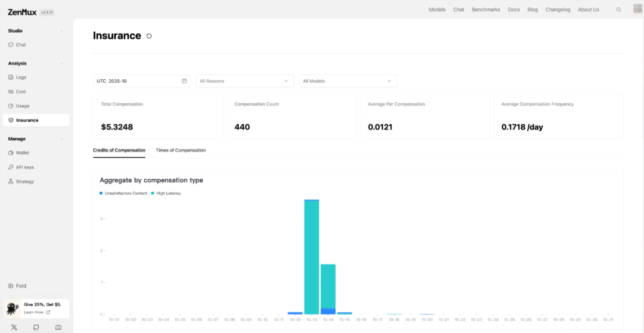Click the 10-13 High Latency bar
This screenshot has width=644, height=333.
tap(312, 257)
